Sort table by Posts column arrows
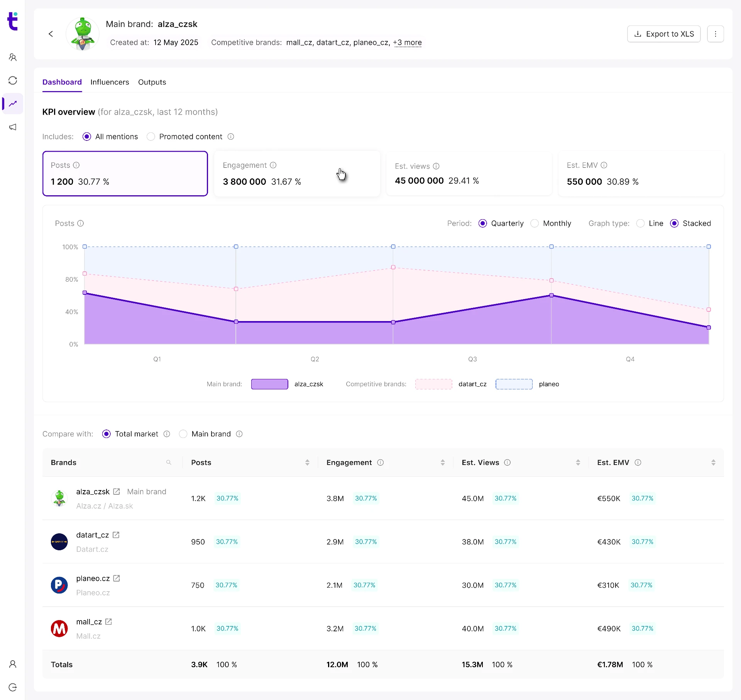741x700 pixels. tap(307, 462)
